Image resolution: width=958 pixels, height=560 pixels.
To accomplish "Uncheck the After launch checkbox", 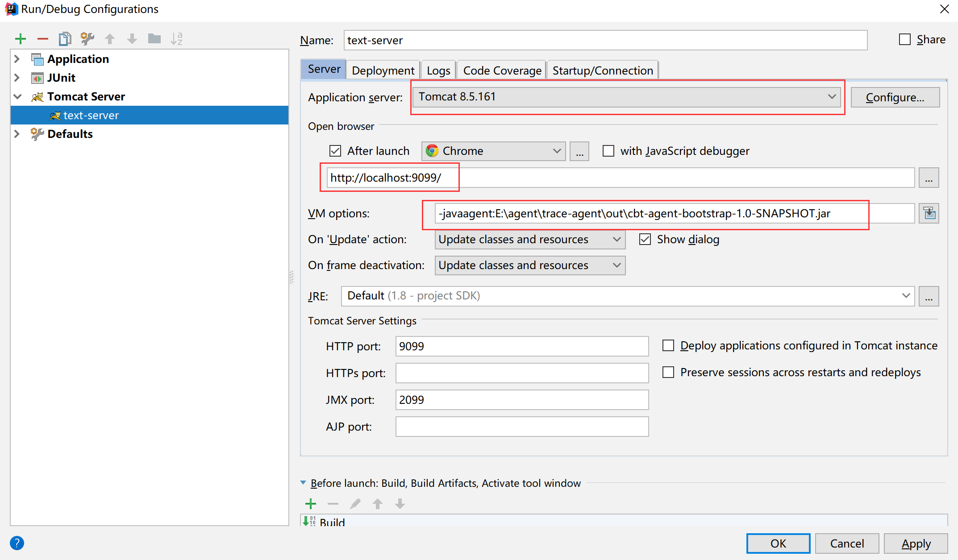I will [x=335, y=151].
